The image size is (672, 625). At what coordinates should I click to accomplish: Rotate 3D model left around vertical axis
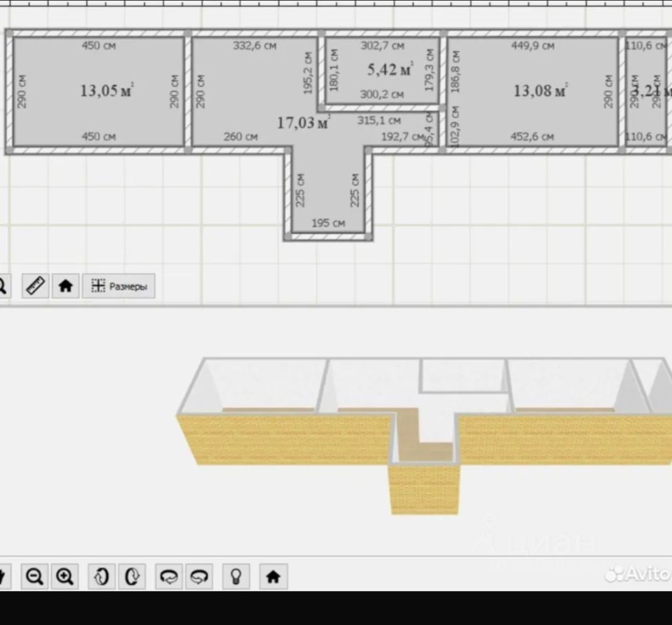click(102, 575)
